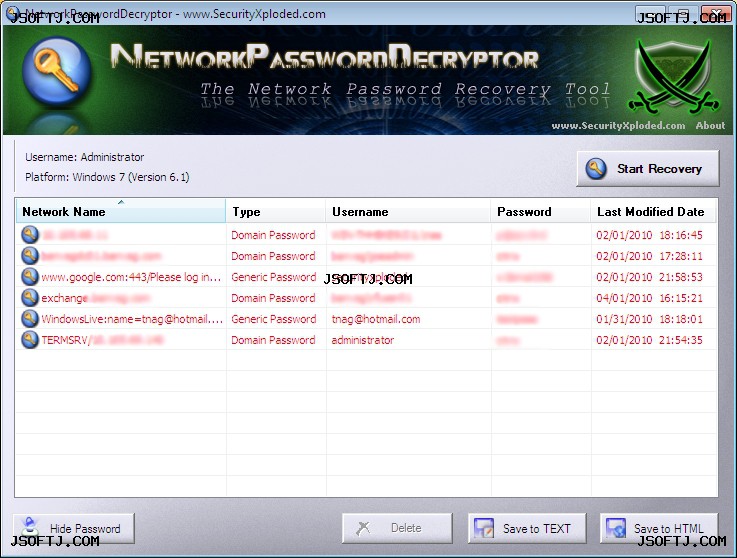Sort by Network Name column header

coord(121,211)
